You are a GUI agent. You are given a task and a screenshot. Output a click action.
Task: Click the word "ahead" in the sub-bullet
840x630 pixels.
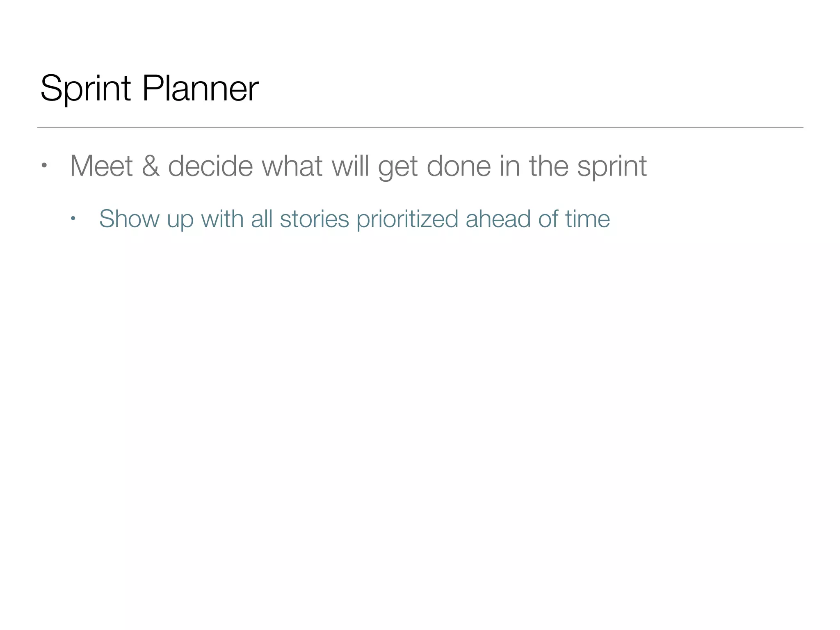pyautogui.click(x=498, y=218)
